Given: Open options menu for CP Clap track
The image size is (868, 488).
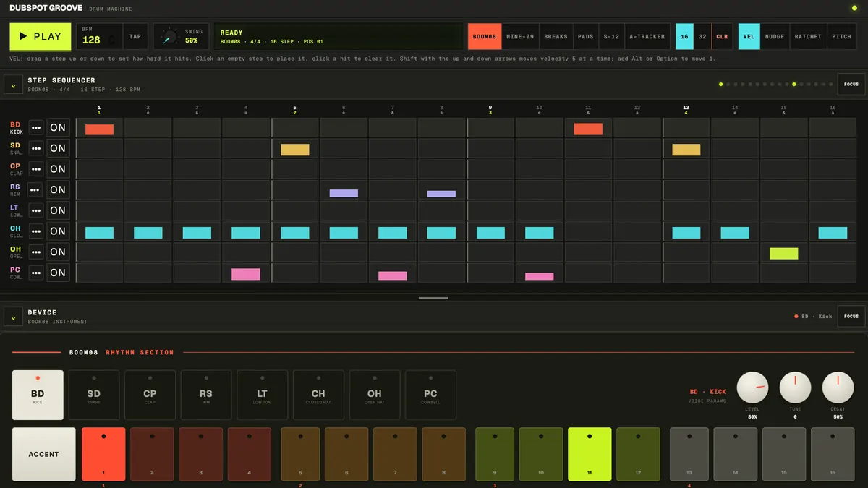Looking at the screenshot, I should (x=35, y=169).
